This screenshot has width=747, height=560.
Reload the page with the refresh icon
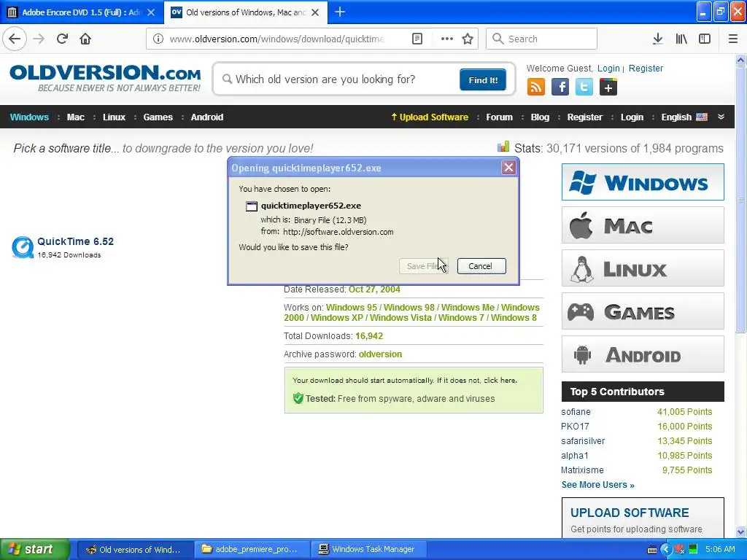pyautogui.click(x=62, y=39)
